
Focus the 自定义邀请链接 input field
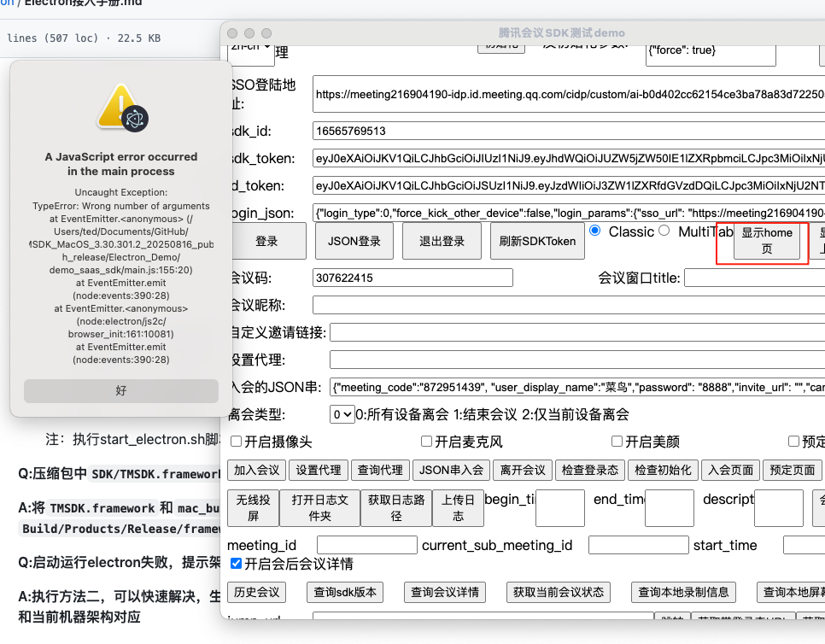point(577,332)
